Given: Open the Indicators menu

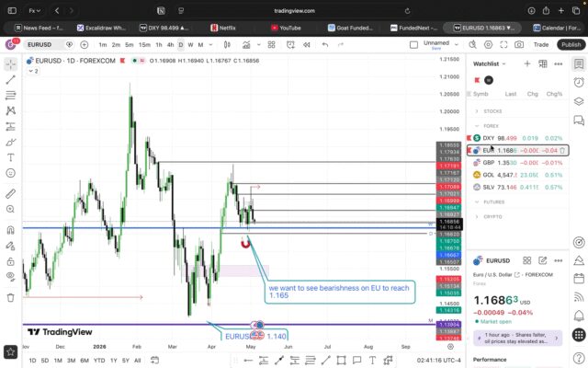Looking at the screenshot, I should point(246,45).
